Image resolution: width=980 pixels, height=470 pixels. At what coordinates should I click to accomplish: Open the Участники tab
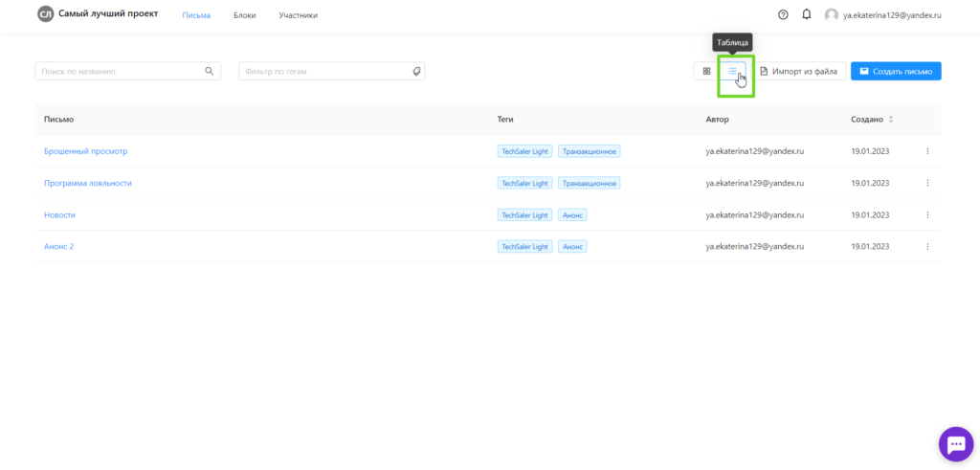299,15
